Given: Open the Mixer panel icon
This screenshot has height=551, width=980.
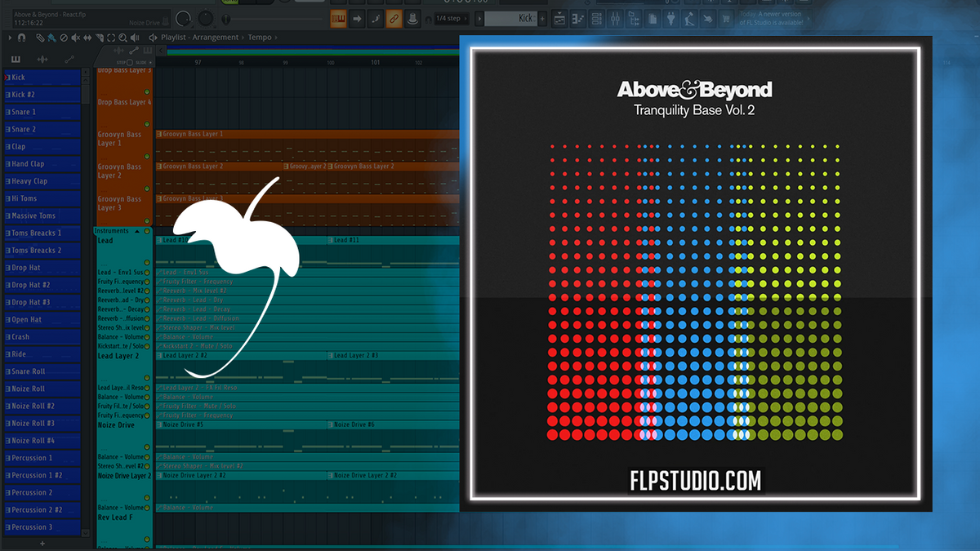Looking at the screenshot, I should pos(613,17).
